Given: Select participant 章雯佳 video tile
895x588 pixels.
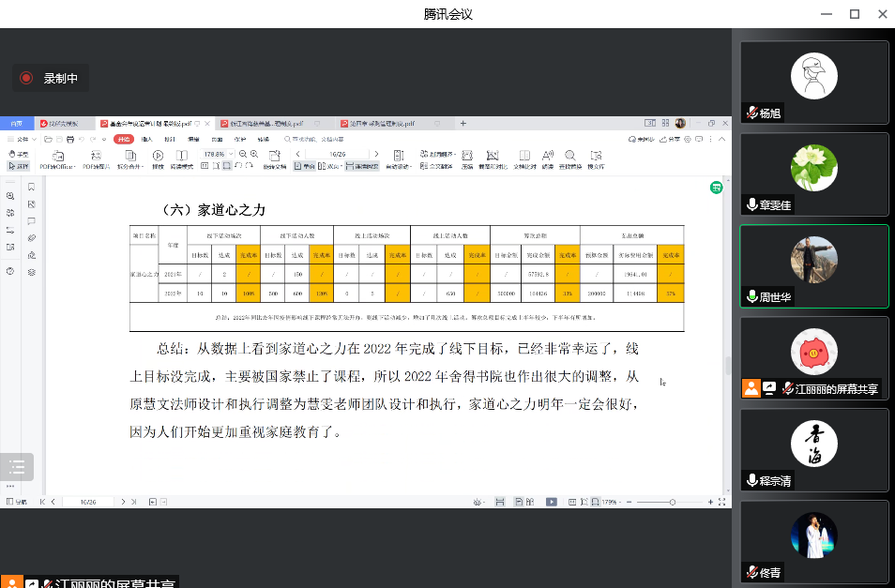Looking at the screenshot, I should click(x=814, y=173).
